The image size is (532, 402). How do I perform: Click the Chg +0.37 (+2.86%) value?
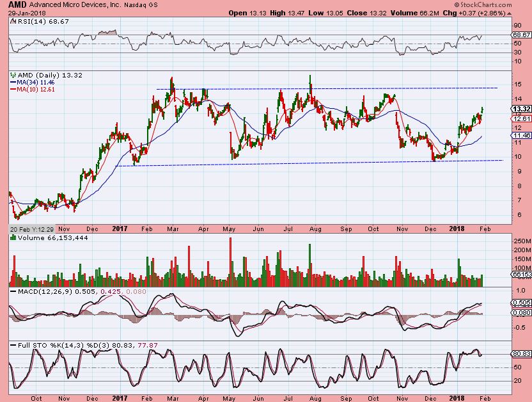[474, 13]
